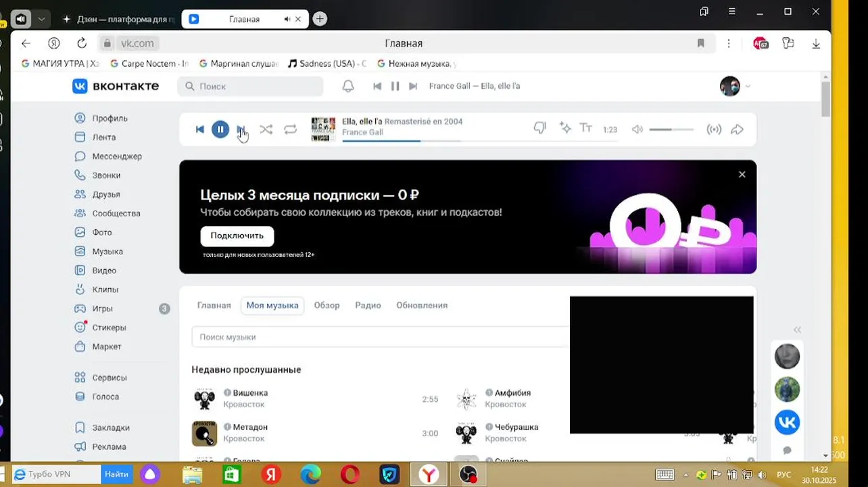Close the Главная browser tab
This screenshot has height=487, width=868.
[298, 19]
